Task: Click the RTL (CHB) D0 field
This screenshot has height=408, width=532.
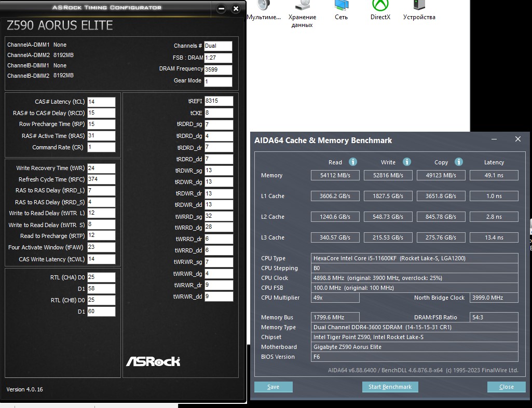Action: [x=101, y=300]
